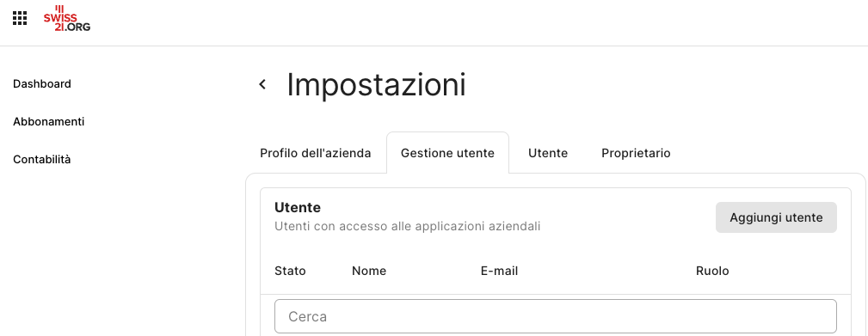868x336 pixels.
Task: Open the Utente tab
Action: (x=548, y=153)
